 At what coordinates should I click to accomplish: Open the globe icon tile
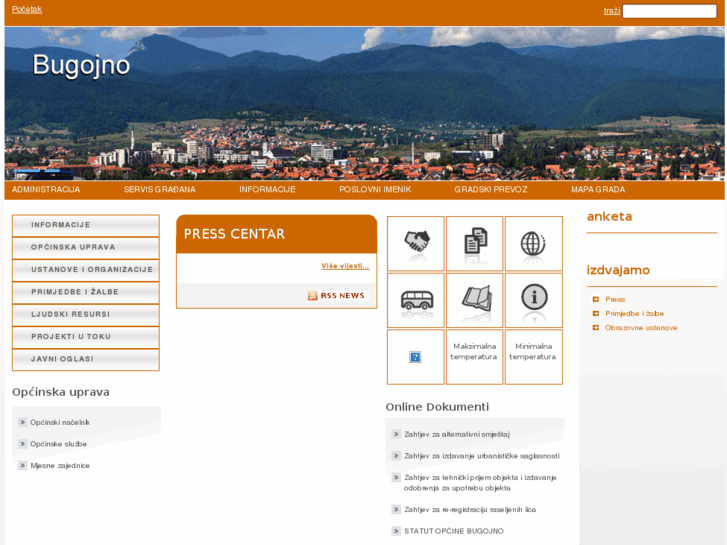coord(534,244)
